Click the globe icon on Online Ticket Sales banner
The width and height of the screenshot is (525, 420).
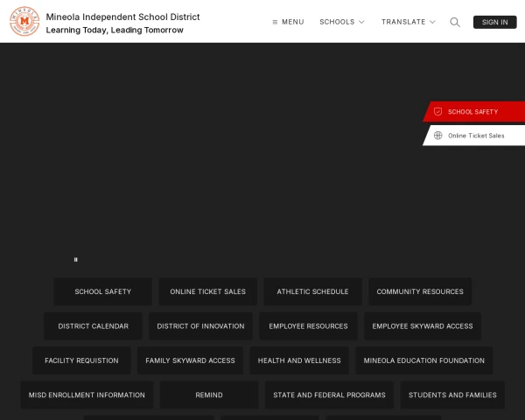pos(438,136)
